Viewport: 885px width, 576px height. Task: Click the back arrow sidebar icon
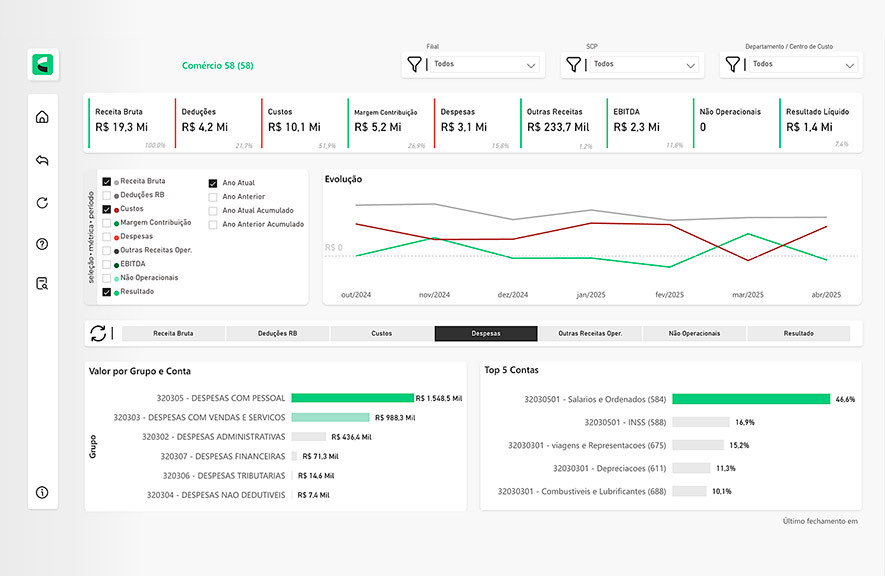click(x=42, y=160)
